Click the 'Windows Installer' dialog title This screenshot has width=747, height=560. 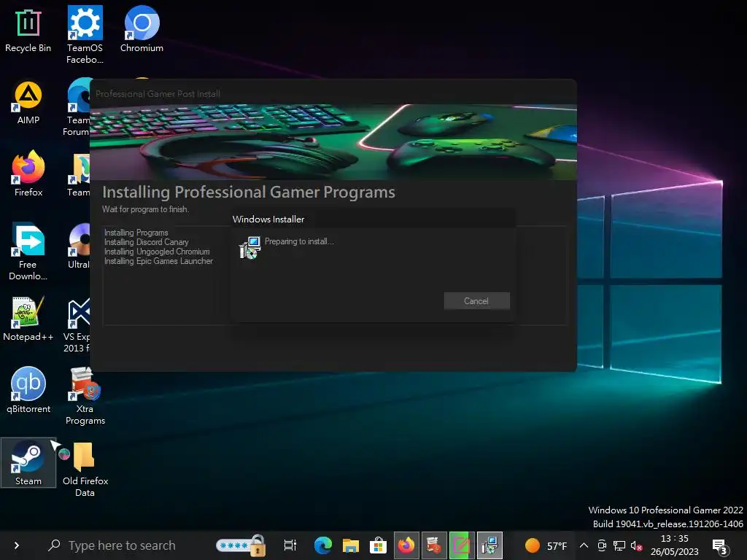point(268,219)
